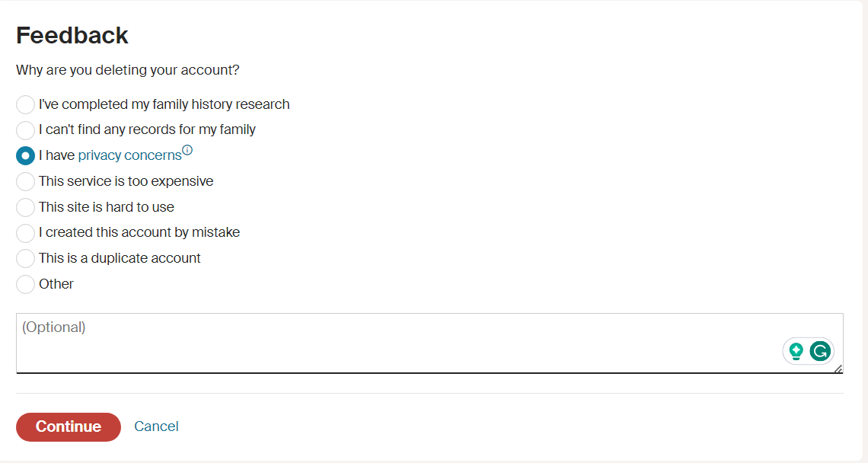Select "I've completed my family history research"

click(25, 104)
